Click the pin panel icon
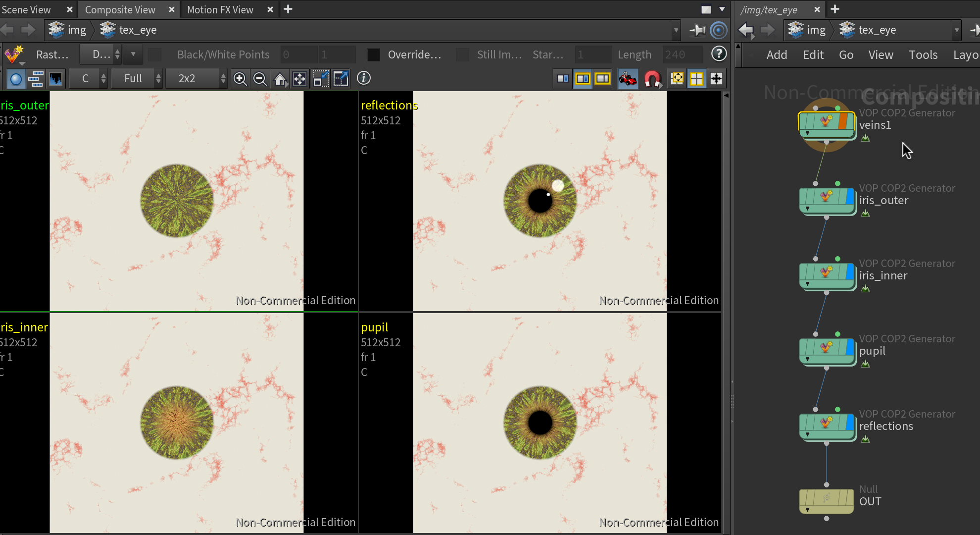This screenshot has width=980, height=535. (697, 30)
